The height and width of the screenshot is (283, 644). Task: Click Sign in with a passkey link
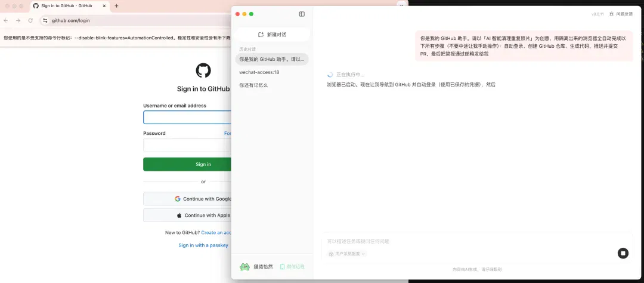click(203, 245)
